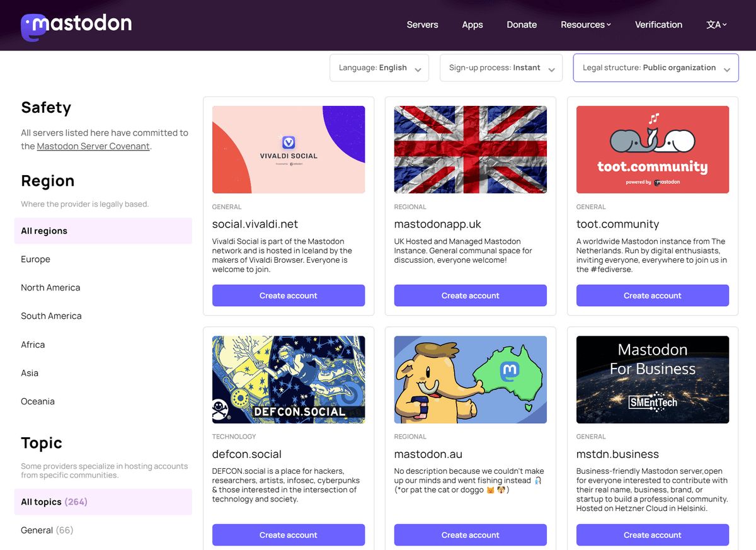This screenshot has height=550, width=756.
Task: Click the toot.community elephant banner
Action: coord(652,149)
